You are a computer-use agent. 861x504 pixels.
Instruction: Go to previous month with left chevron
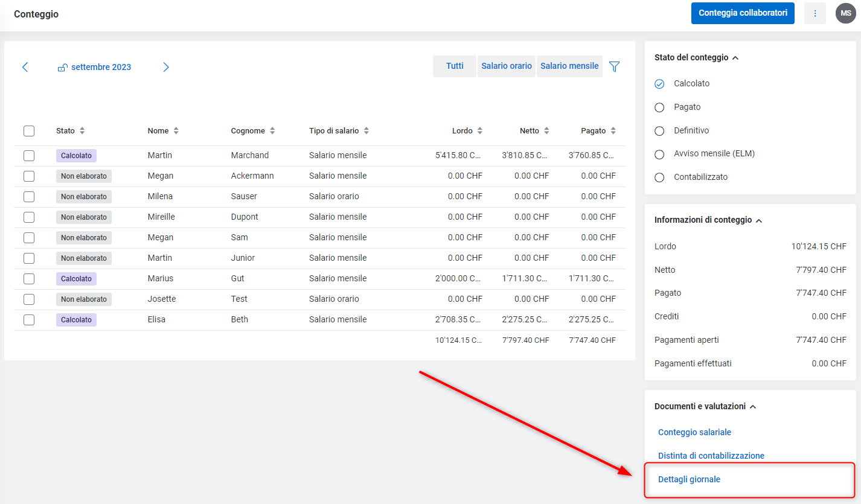[25, 67]
